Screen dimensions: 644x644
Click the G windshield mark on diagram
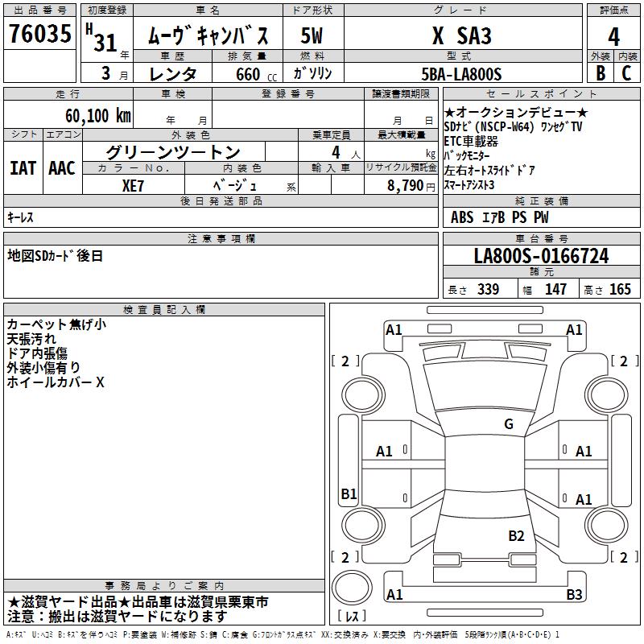click(x=509, y=424)
